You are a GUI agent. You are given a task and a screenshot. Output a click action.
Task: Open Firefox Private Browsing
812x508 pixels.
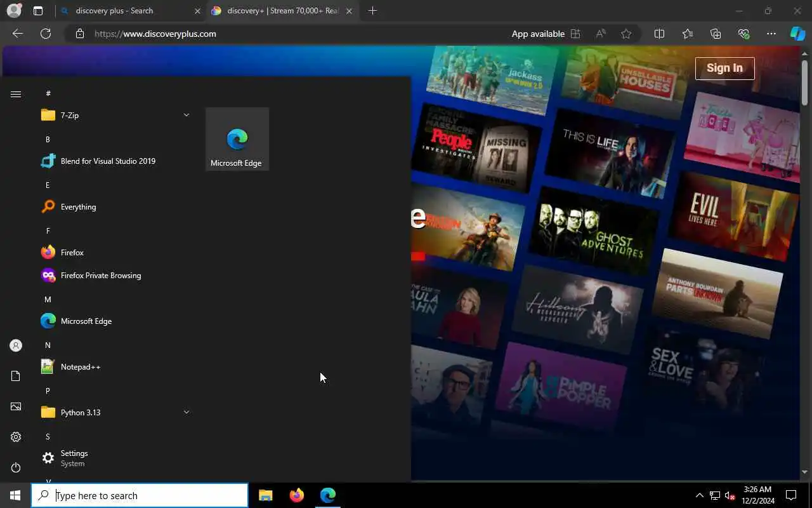pos(115,275)
